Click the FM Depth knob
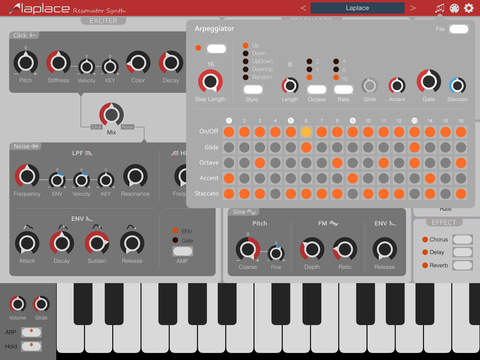The height and width of the screenshot is (360, 480). point(312,249)
